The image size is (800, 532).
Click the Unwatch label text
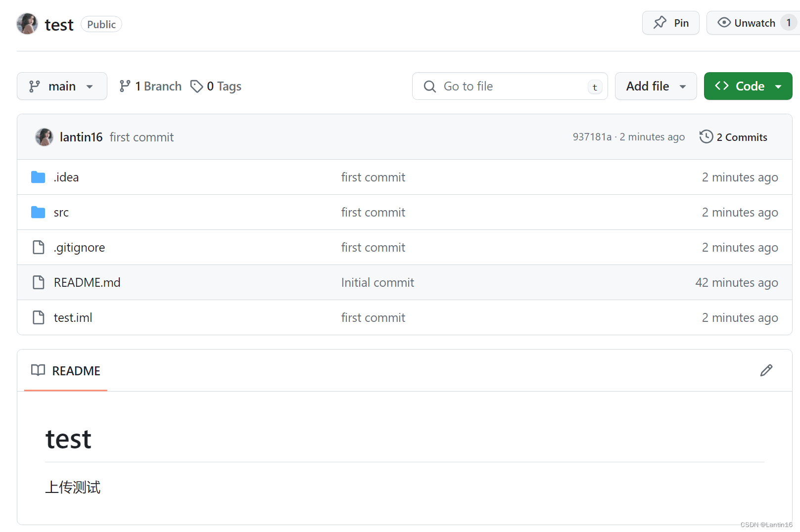[754, 23]
